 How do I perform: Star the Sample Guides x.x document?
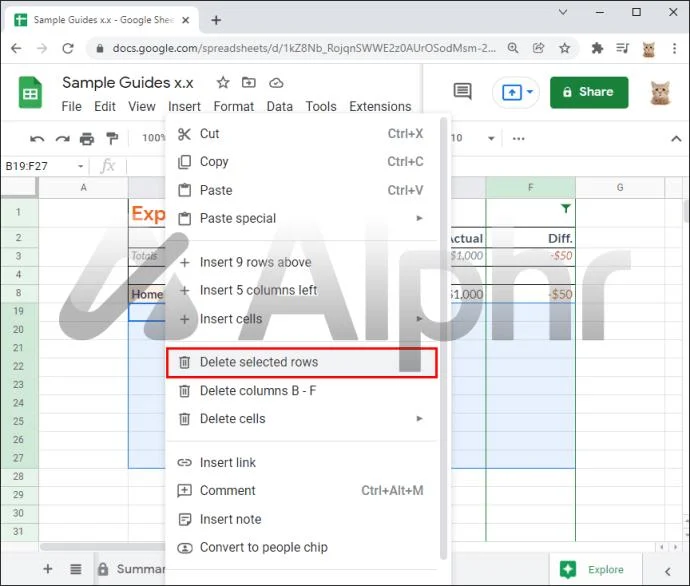click(x=223, y=82)
